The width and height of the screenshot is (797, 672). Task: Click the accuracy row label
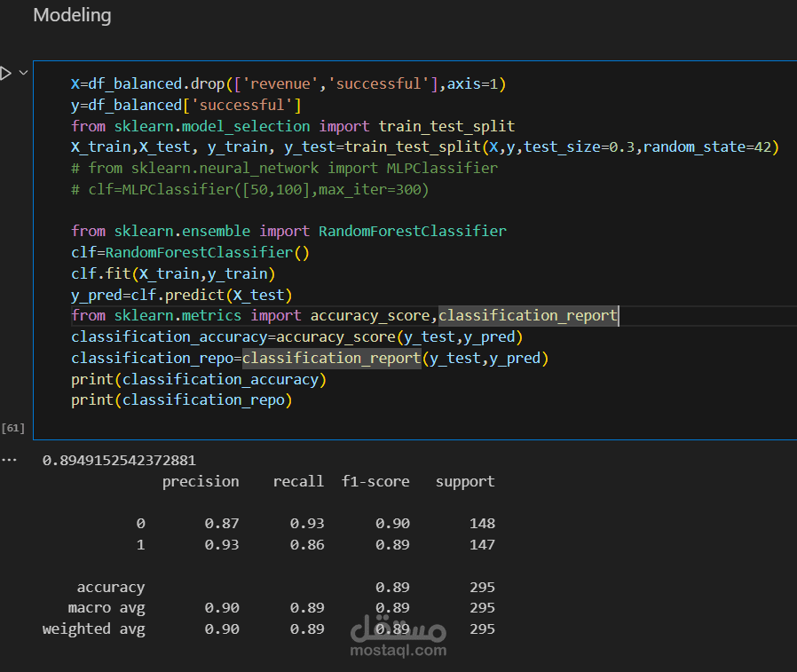[111, 588]
